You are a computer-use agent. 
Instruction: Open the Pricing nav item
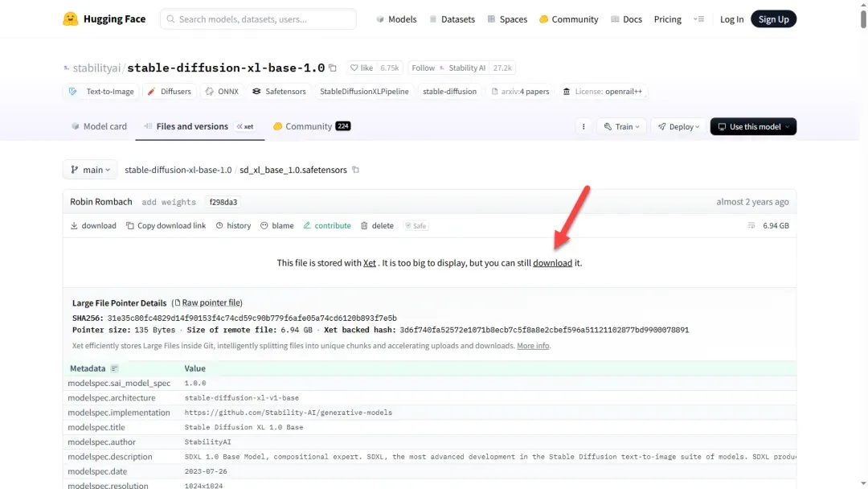point(668,18)
